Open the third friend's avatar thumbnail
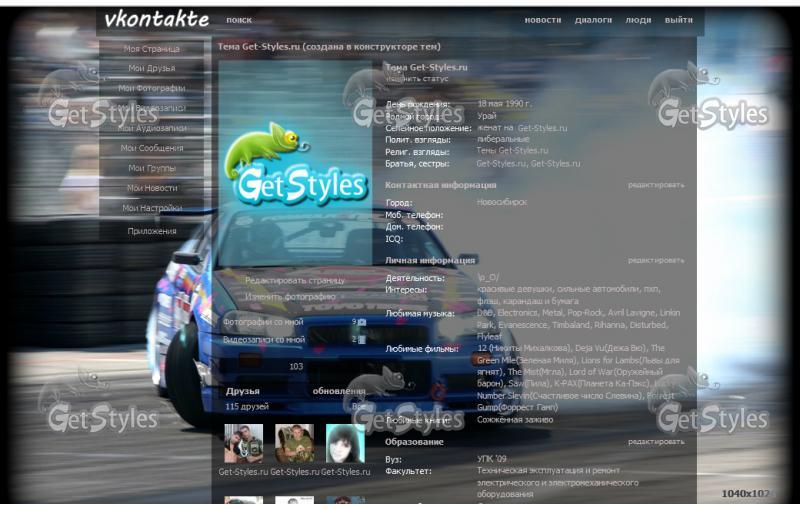 [x=345, y=443]
